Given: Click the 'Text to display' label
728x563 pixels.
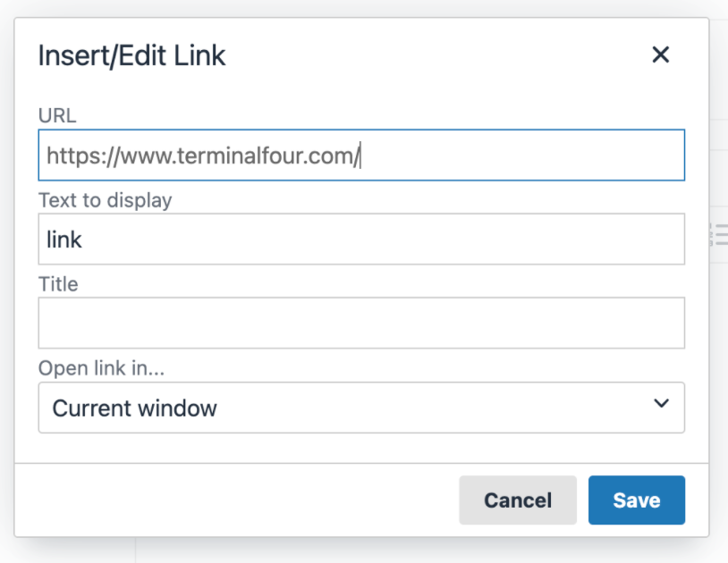Looking at the screenshot, I should pos(105,200).
